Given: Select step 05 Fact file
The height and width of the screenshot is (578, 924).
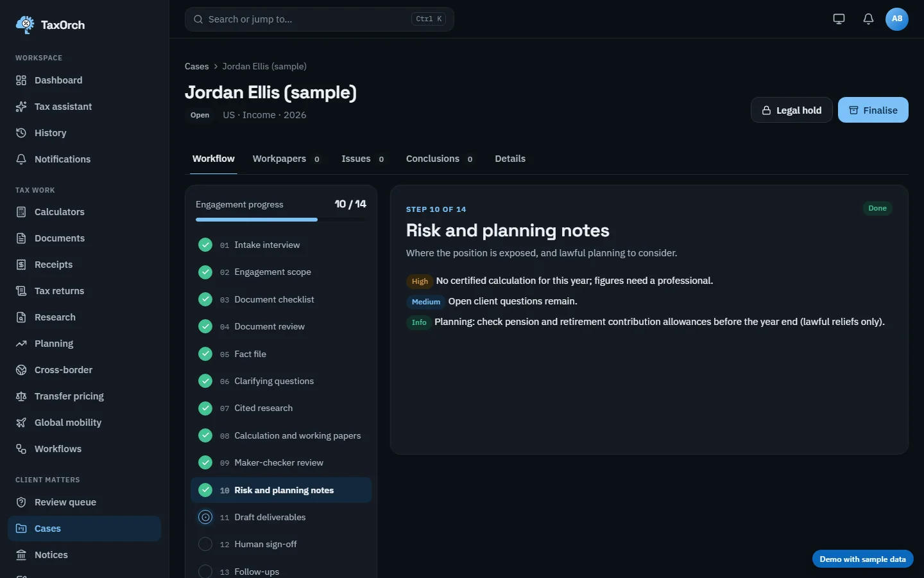Looking at the screenshot, I should click(281, 354).
